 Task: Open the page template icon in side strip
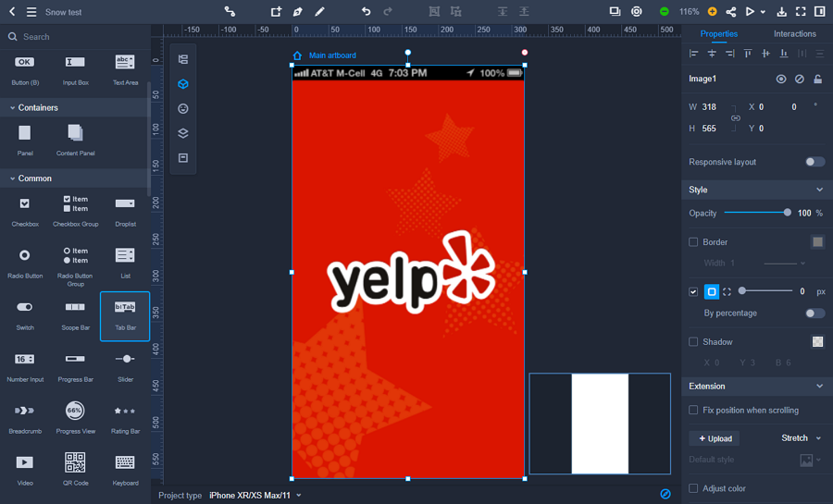coord(182,158)
